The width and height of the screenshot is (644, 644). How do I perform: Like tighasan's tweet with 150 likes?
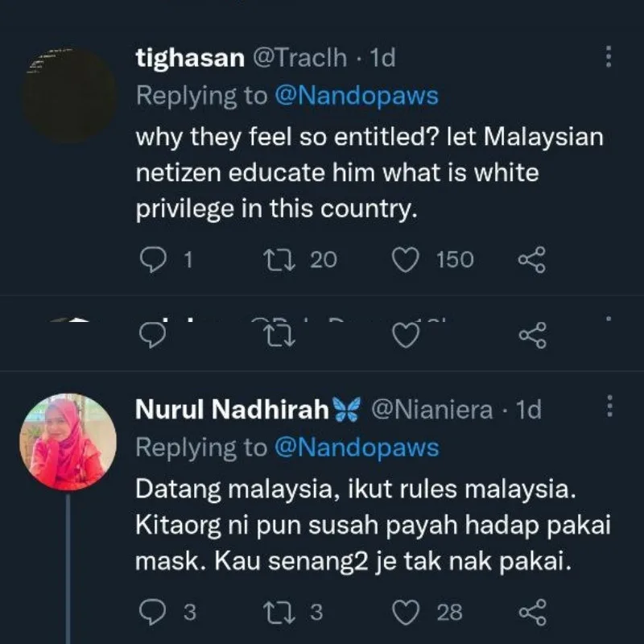(404, 260)
